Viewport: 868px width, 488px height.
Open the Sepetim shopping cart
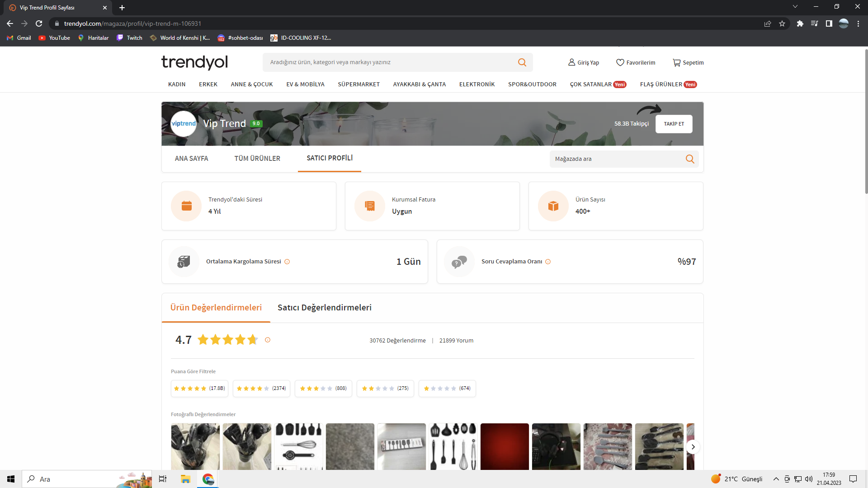pos(676,62)
